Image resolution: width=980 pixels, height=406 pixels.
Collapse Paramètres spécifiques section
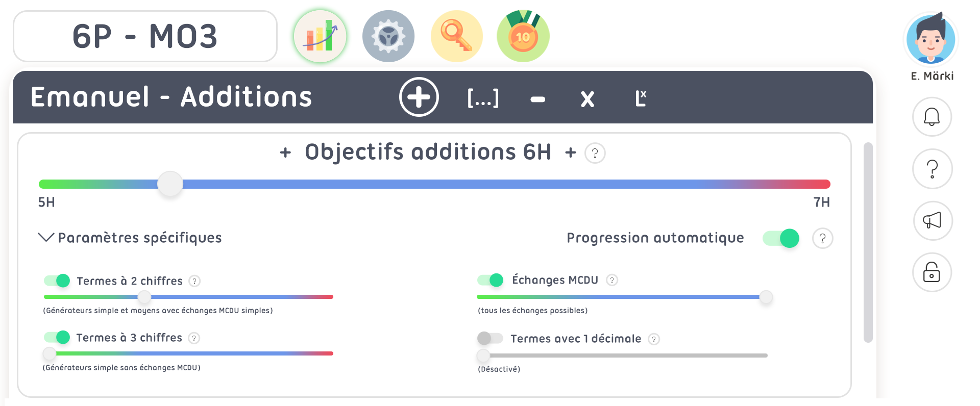click(x=46, y=238)
